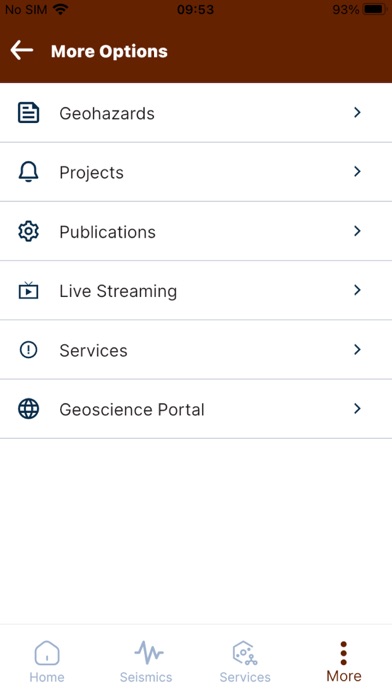Tap the back arrow in header
Image resolution: width=392 pixels, height=696 pixels.
tap(22, 50)
